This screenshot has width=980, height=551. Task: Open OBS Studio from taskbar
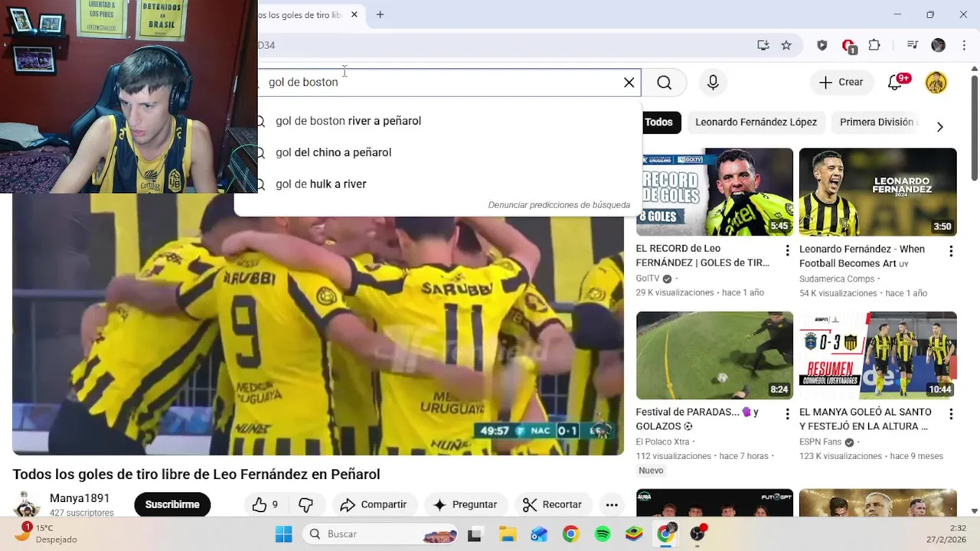coord(697,533)
